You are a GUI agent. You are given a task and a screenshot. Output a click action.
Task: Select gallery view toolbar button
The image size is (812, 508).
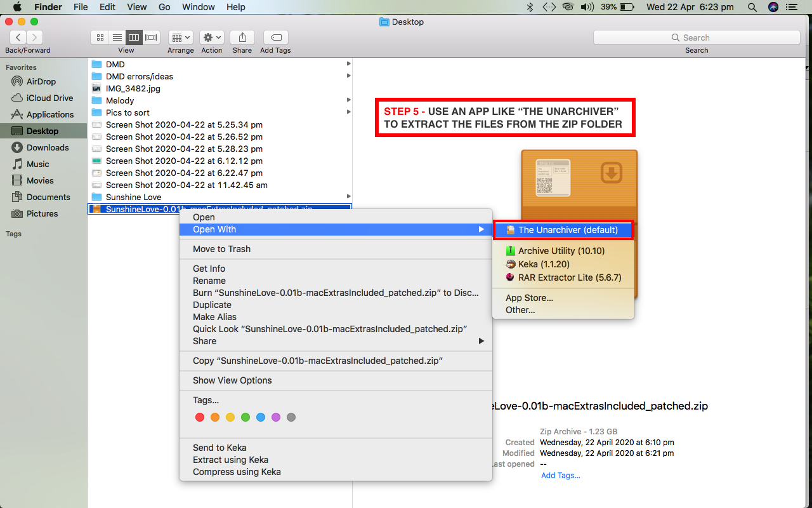pyautogui.click(x=151, y=37)
